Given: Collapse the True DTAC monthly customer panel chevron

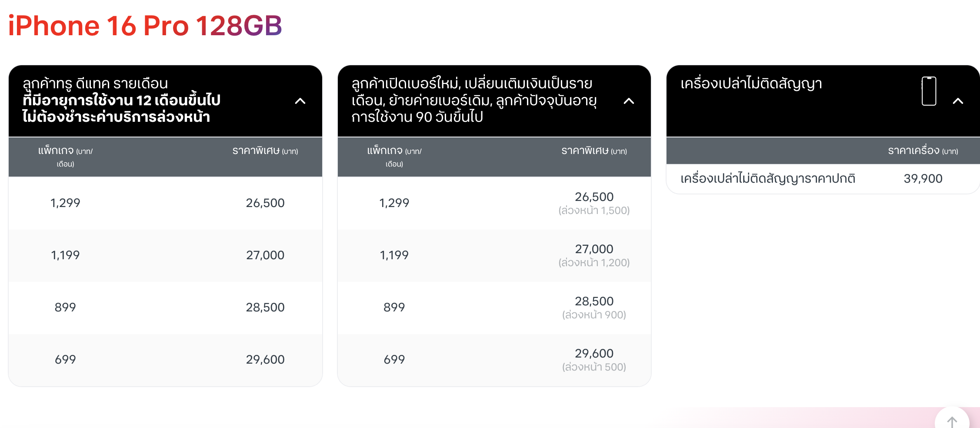Looking at the screenshot, I should pyautogui.click(x=300, y=101).
